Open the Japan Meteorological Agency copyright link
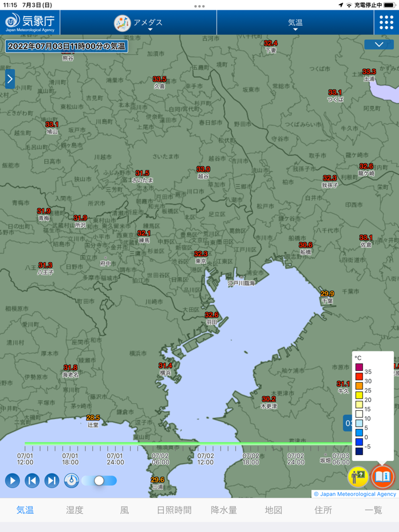399x532 pixels. pyautogui.click(x=355, y=494)
